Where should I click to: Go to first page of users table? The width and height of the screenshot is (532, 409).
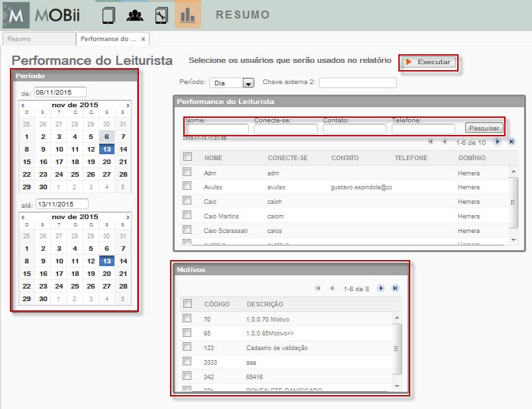[x=431, y=142]
